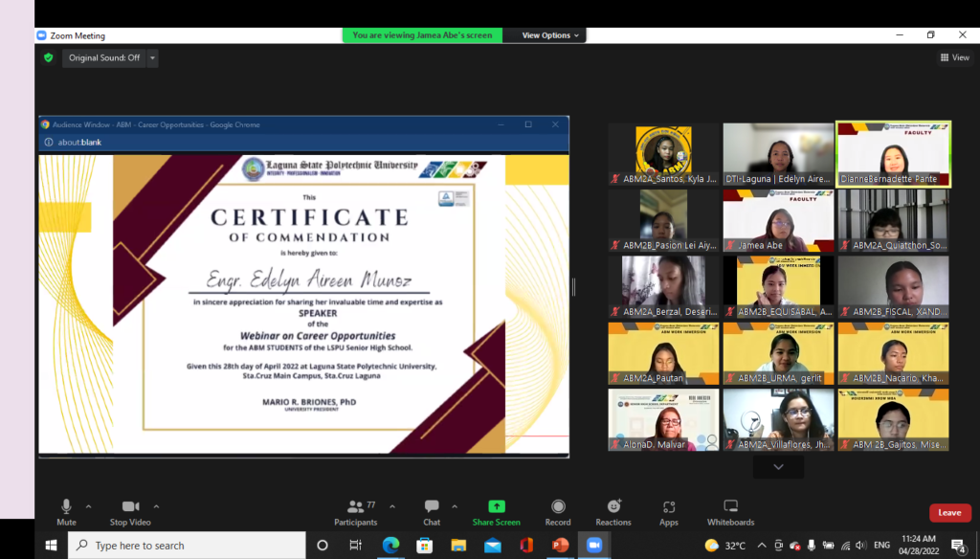Open the Original Sound dropdown arrow
Viewport: 980px width, 559px height.
coord(151,57)
